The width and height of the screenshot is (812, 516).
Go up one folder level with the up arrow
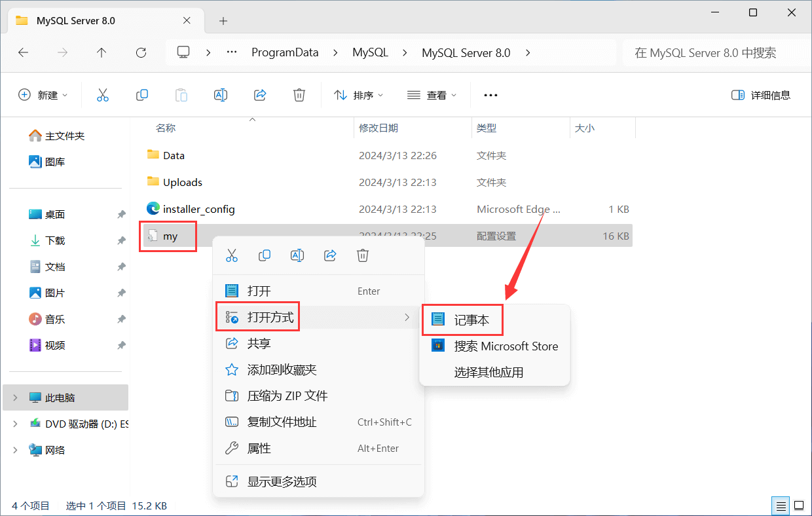101,53
